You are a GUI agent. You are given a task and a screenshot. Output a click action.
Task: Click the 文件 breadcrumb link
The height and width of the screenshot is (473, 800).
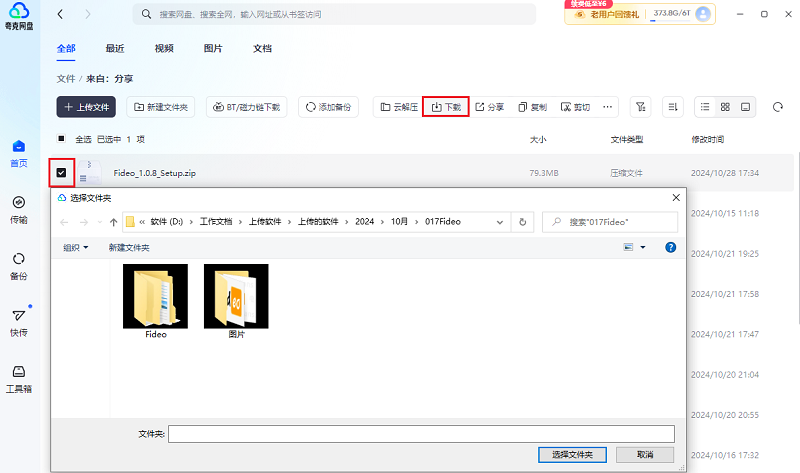[66, 79]
